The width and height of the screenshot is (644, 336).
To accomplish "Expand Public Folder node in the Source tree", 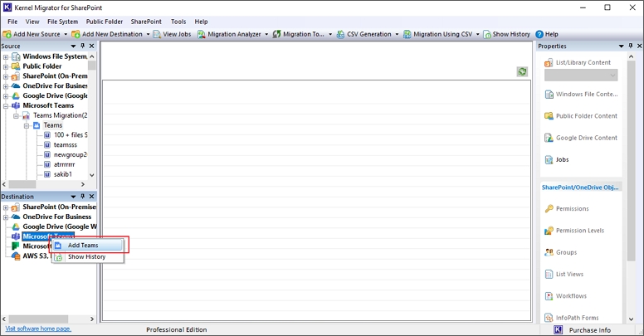I will coord(6,66).
